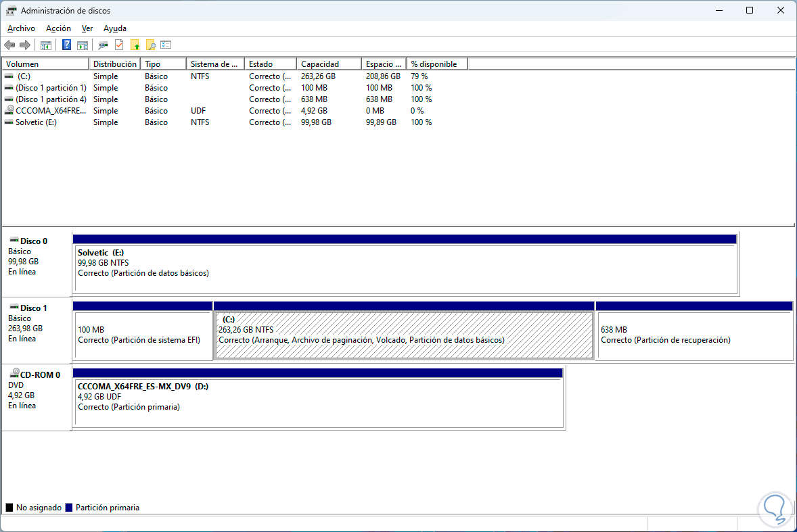The height and width of the screenshot is (532, 797).
Task: Select the 638 MB recovery partition block
Action: (694, 331)
